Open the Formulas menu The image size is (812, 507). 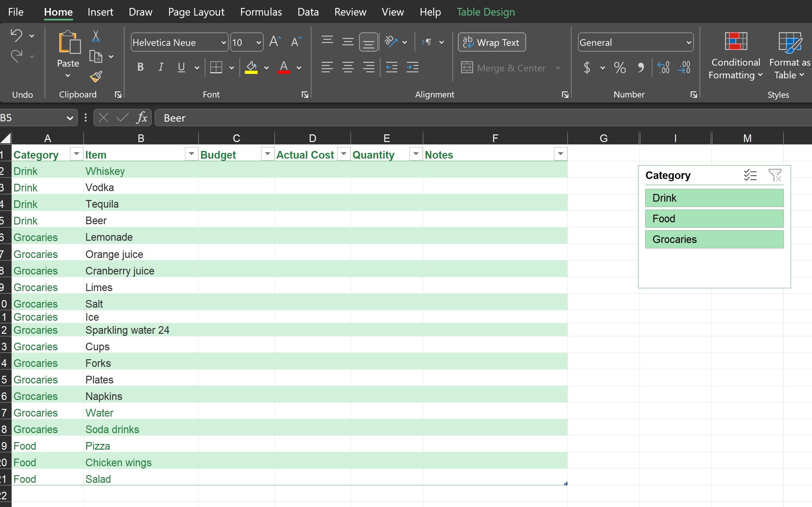tap(260, 12)
